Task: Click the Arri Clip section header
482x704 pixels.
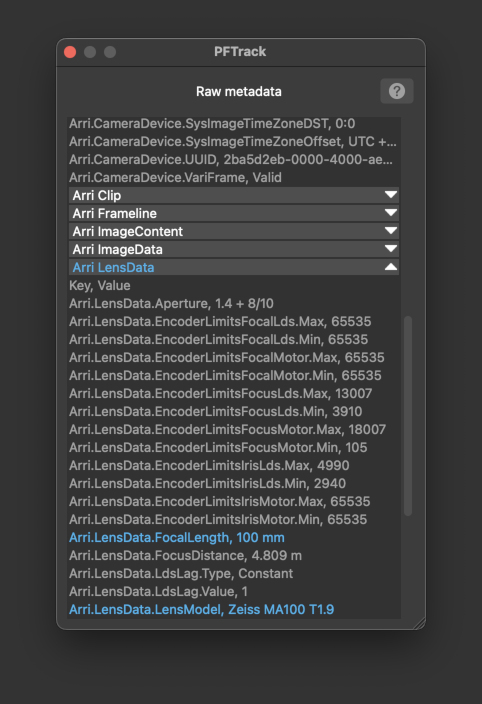Action: (x=234, y=195)
